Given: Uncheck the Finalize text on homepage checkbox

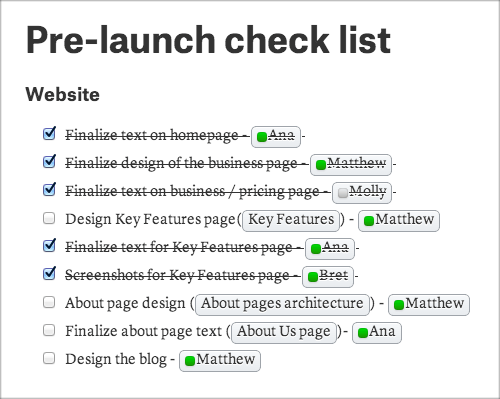Looking at the screenshot, I should point(49,134).
